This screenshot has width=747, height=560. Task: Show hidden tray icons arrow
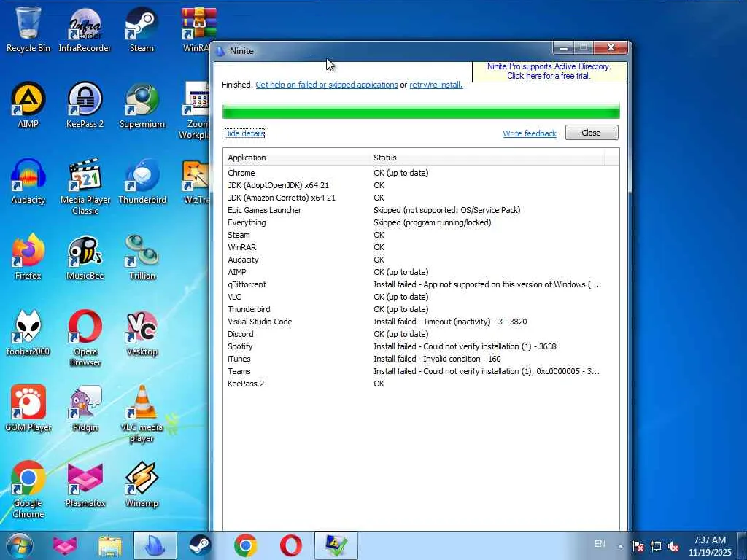620,546
